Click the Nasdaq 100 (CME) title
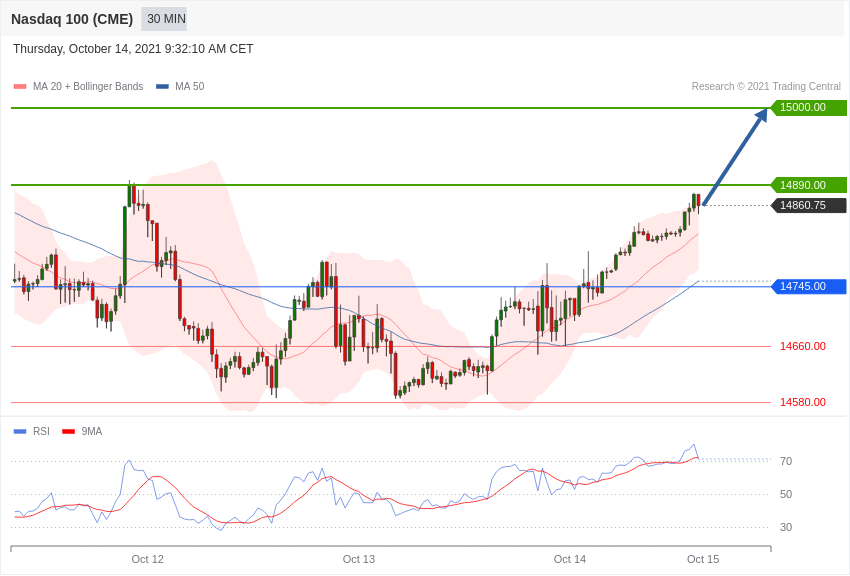This screenshot has width=850, height=576. click(x=72, y=19)
